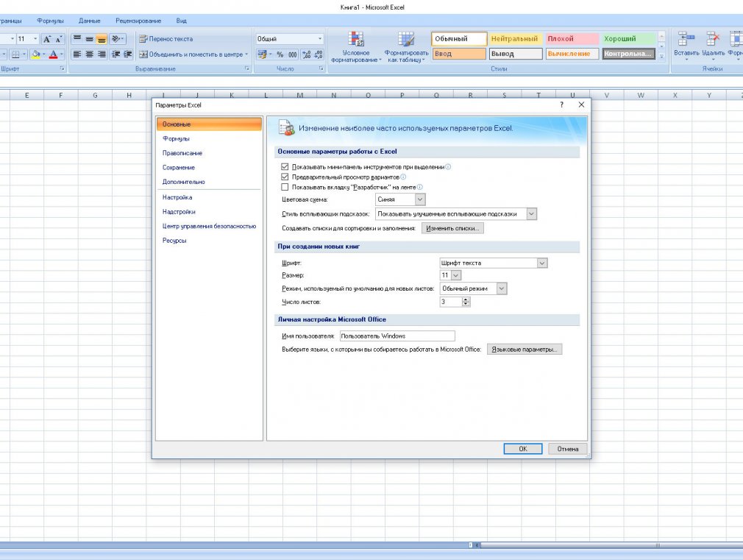Open the Рецензирование ribbon tab
Viewport: 743px width, 560px height.
pos(138,21)
